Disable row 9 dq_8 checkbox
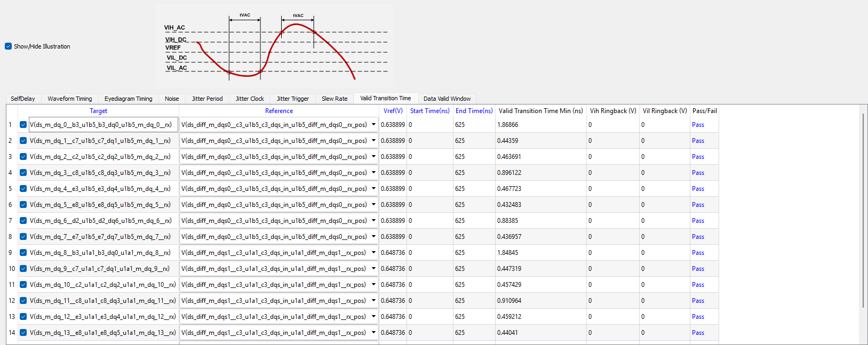868x345 pixels. [x=23, y=253]
